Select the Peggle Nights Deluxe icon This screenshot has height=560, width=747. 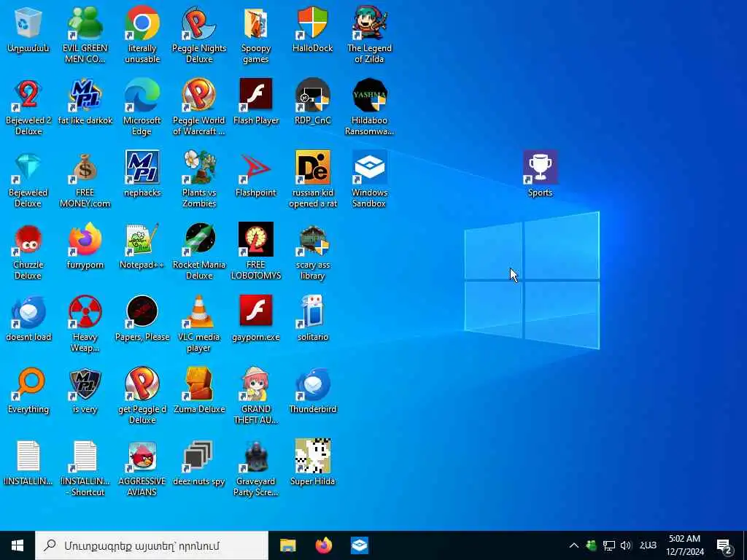(x=198, y=34)
